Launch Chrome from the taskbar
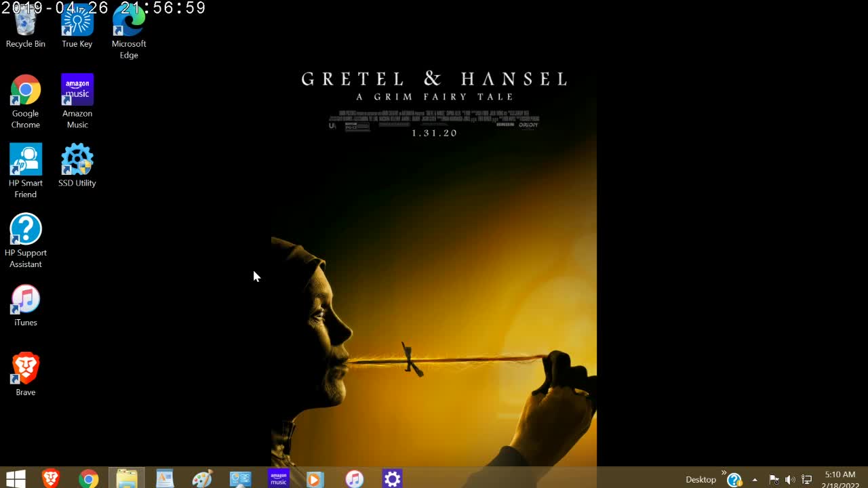 88,479
